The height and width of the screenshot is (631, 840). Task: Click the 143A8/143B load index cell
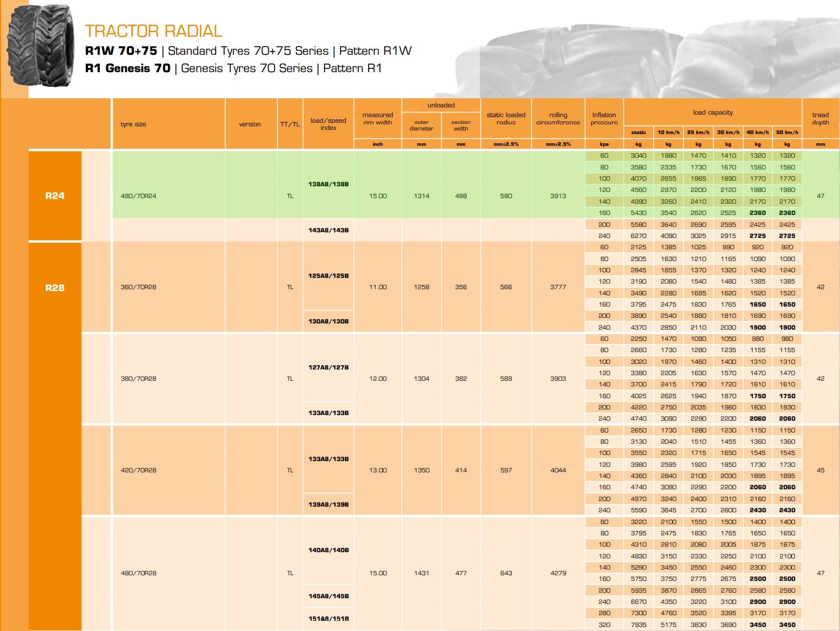point(328,230)
